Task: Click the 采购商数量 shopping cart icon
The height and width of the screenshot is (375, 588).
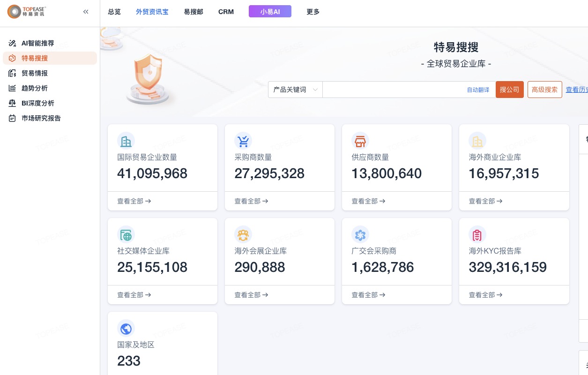Action: tap(243, 141)
